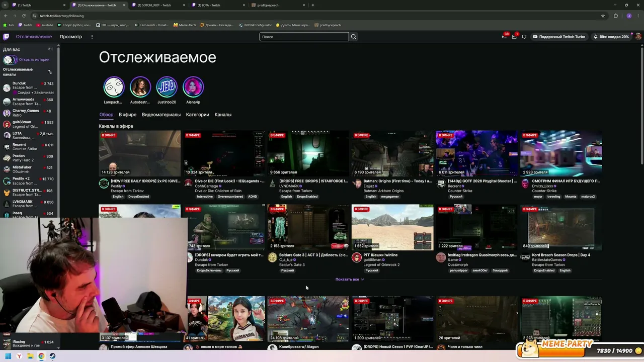Open Charmy_Games channel in the sidebar
Screen dimensions: 644x362
tap(28, 113)
